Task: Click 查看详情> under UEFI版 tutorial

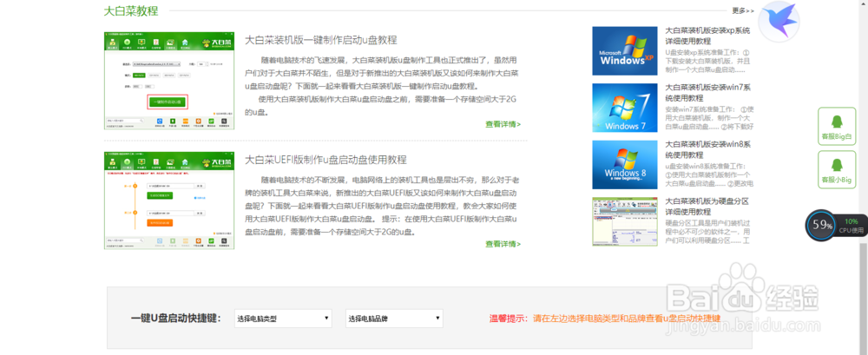Action: coord(503,244)
